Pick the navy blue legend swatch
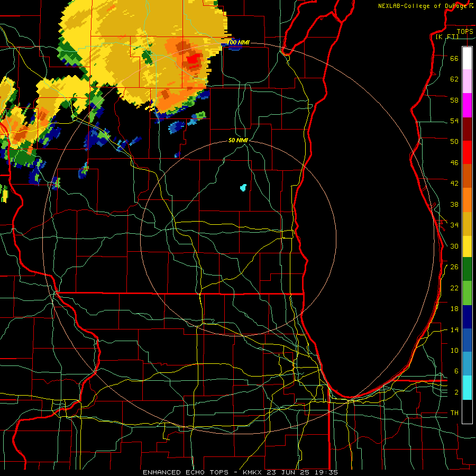The width and height of the screenshot is (476, 476). point(467,317)
